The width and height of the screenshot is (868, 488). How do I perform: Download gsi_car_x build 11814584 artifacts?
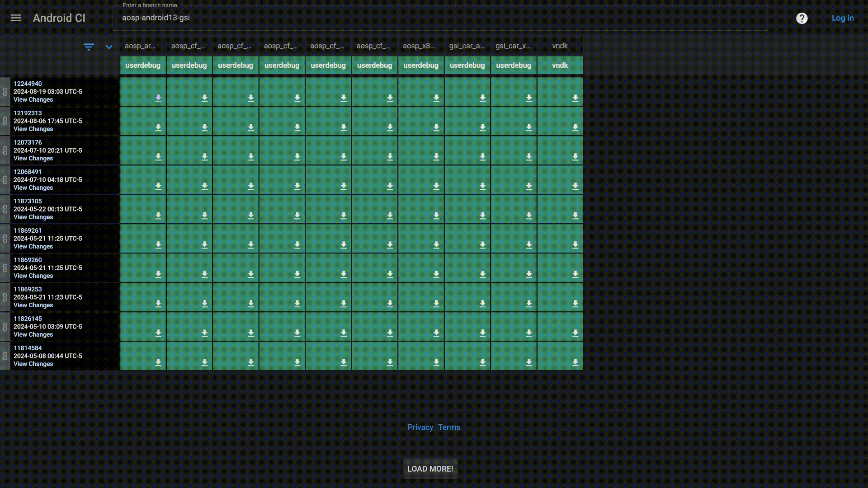(x=528, y=362)
